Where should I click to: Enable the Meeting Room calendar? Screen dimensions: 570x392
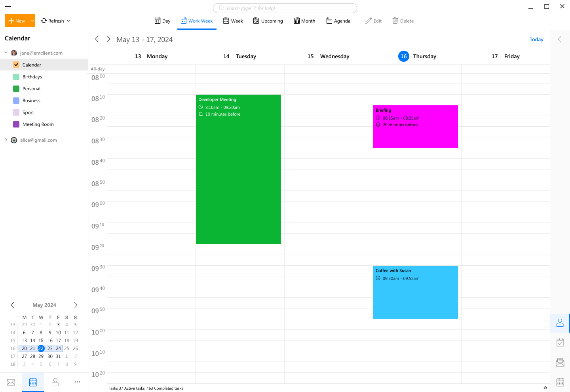click(x=16, y=124)
